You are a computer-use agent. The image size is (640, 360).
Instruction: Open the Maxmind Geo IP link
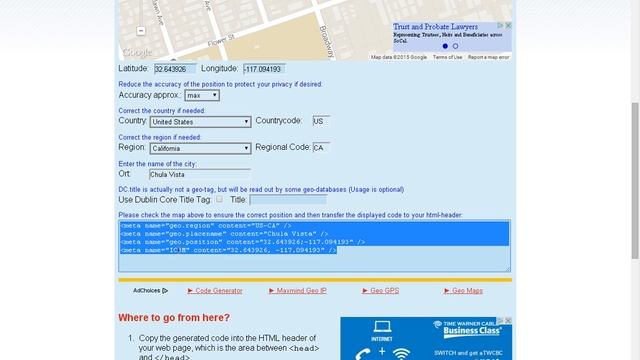pos(298,291)
